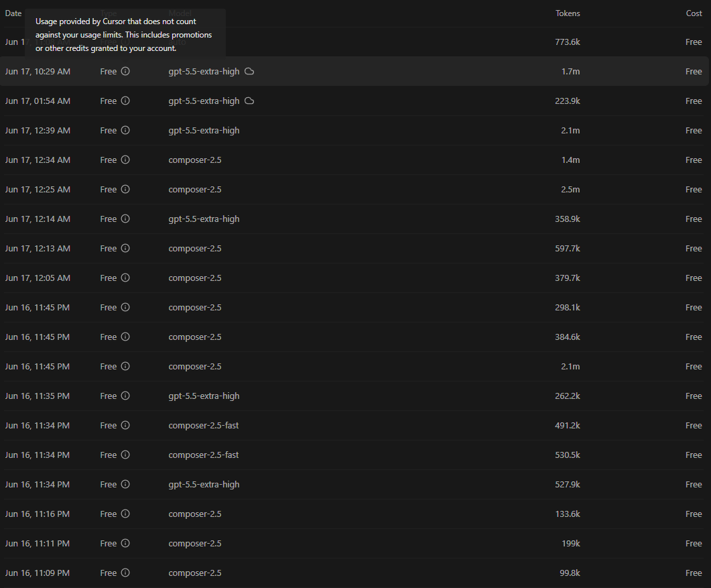Click composer-2.5-fast in the 530.5k tokens row

[x=204, y=455]
